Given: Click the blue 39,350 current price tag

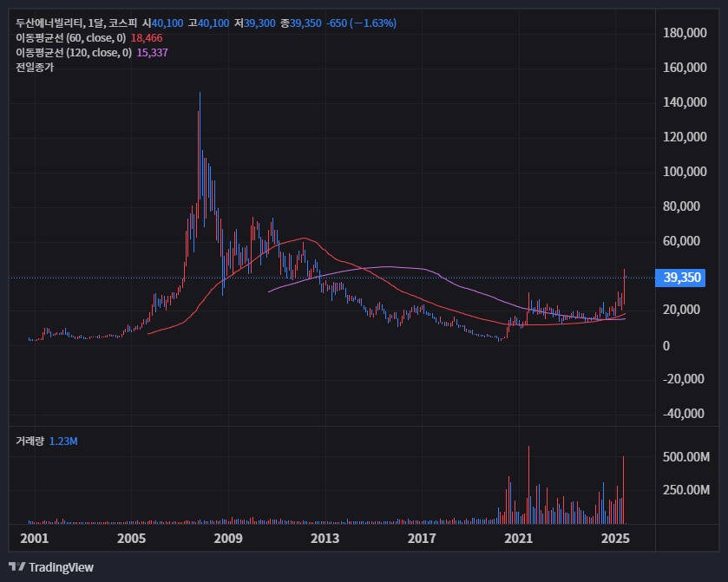Looking at the screenshot, I should (x=680, y=278).
